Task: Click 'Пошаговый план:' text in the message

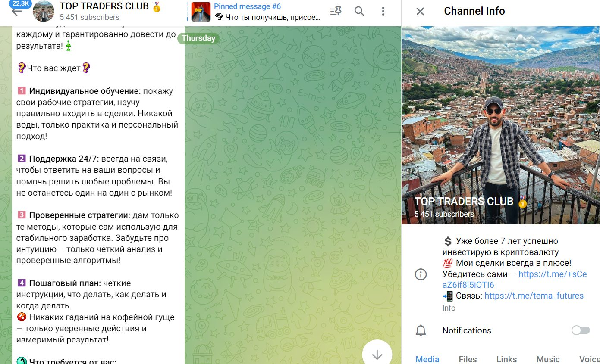Action: tap(65, 283)
